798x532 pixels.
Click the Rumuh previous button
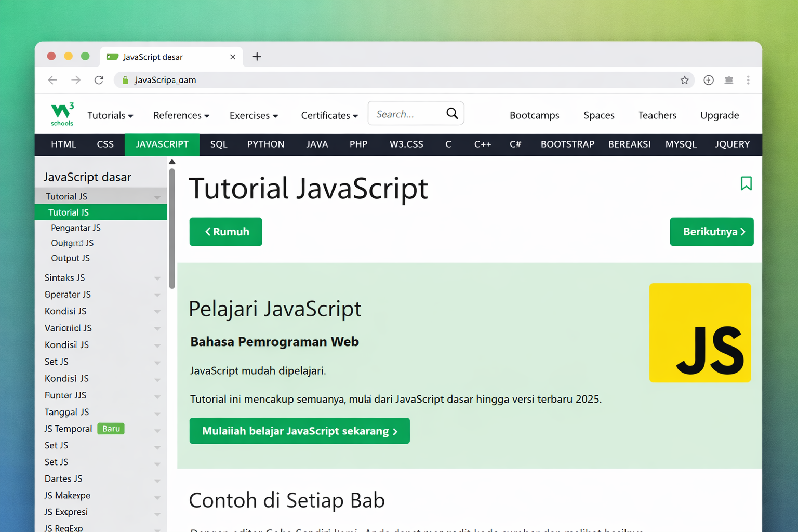pyautogui.click(x=225, y=232)
